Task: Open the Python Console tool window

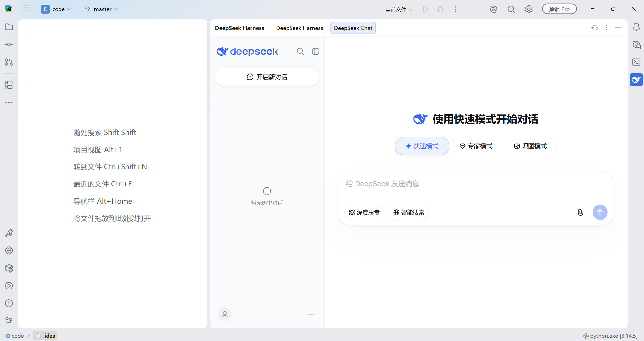Action: pos(9,251)
